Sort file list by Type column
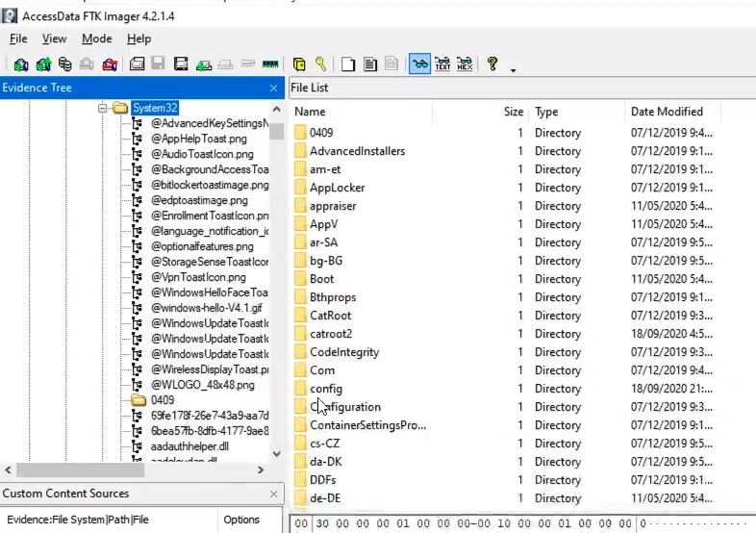The width and height of the screenshot is (756, 533). coord(577,112)
